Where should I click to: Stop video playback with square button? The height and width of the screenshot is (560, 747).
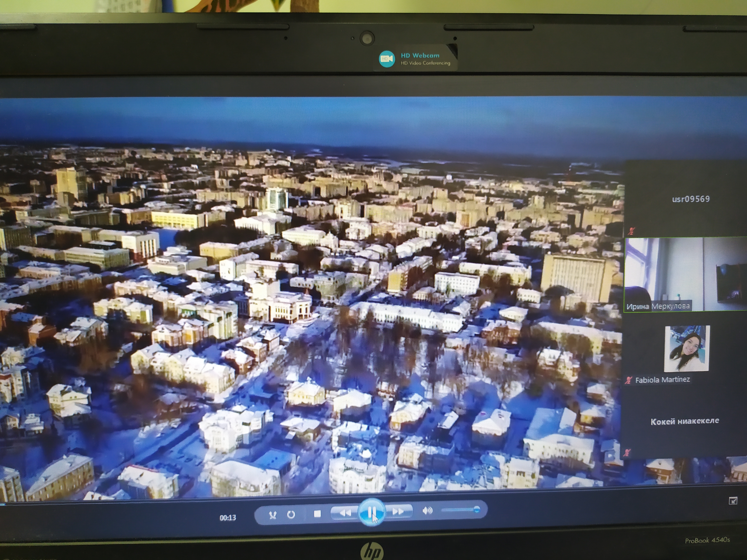317,513
